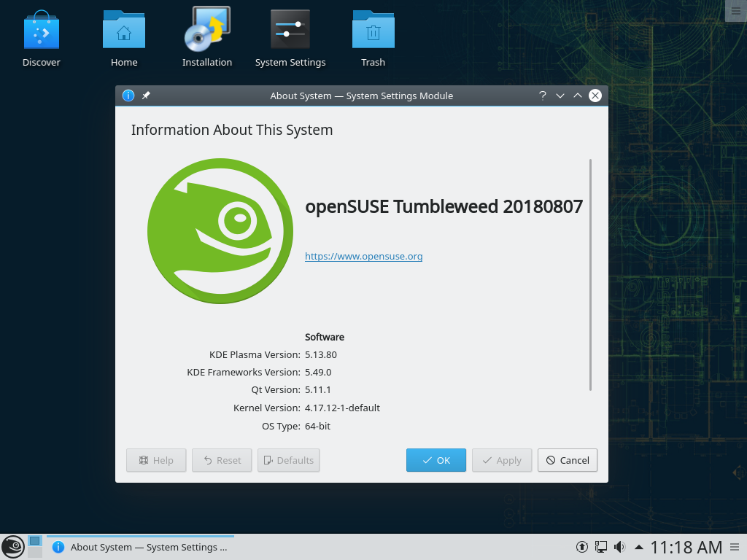Click the volume speaker tray icon

pos(620,547)
